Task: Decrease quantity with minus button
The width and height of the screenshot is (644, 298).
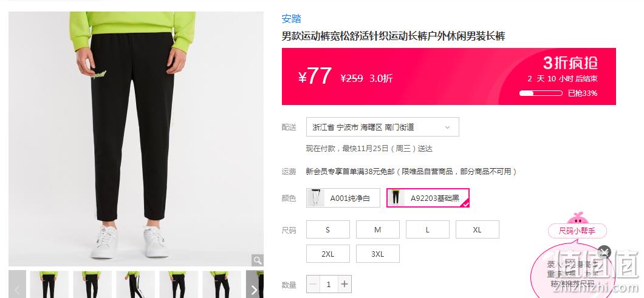Action: [313, 284]
